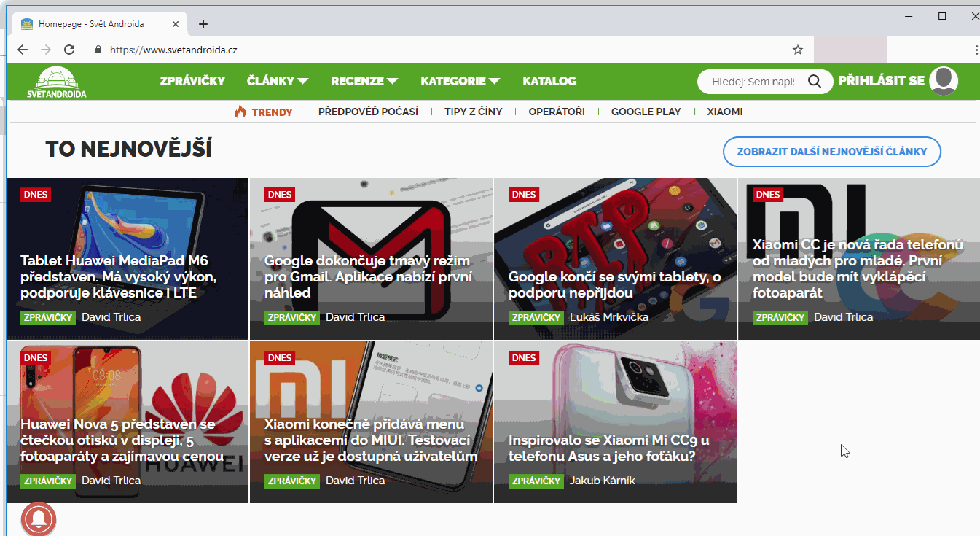Open OPERÁTOŘI trend link

(x=557, y=112)
